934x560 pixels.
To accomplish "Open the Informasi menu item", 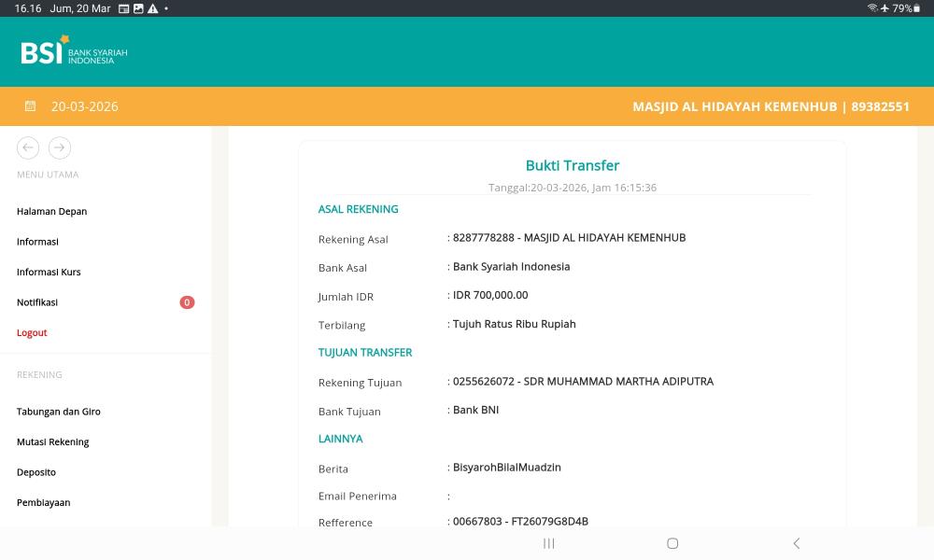I will pos(37,242).
